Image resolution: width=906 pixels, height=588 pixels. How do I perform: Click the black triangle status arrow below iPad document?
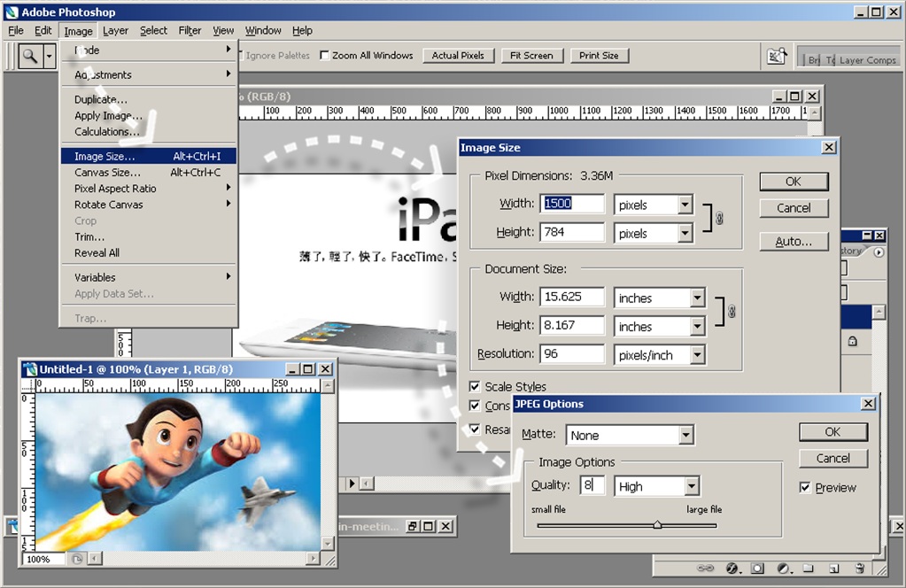352,484
